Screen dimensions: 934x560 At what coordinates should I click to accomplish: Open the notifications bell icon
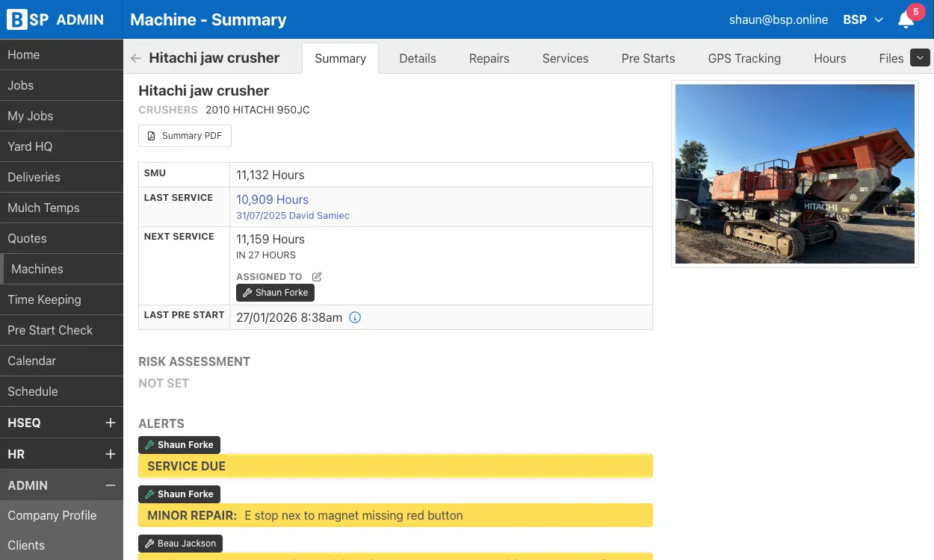906,20
